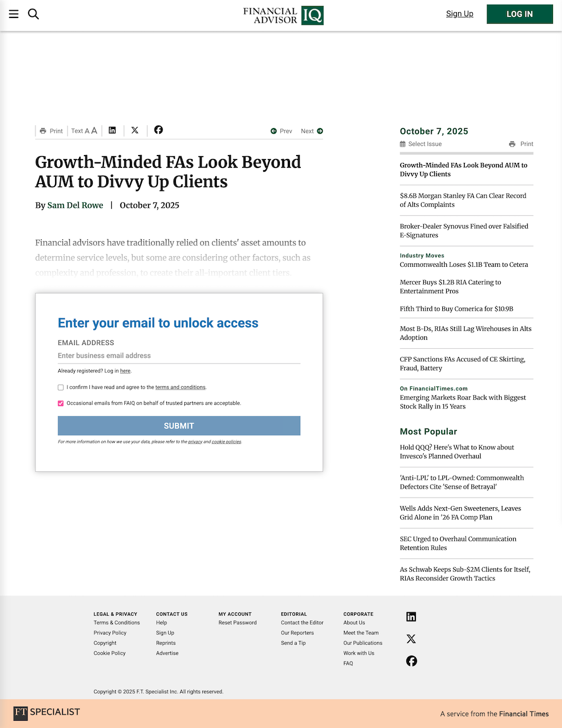Go to the Prev article
Viewport: 562px width, 728px height.
(282, 131)
